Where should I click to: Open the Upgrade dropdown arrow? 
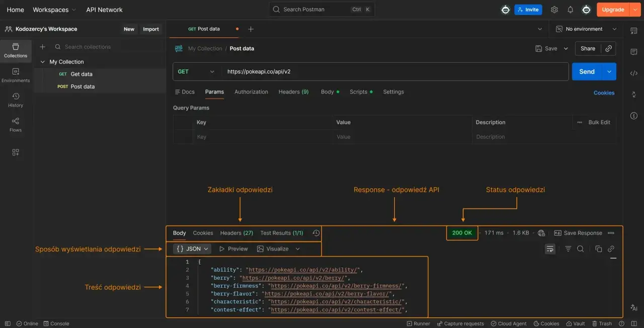pos(635,10)
